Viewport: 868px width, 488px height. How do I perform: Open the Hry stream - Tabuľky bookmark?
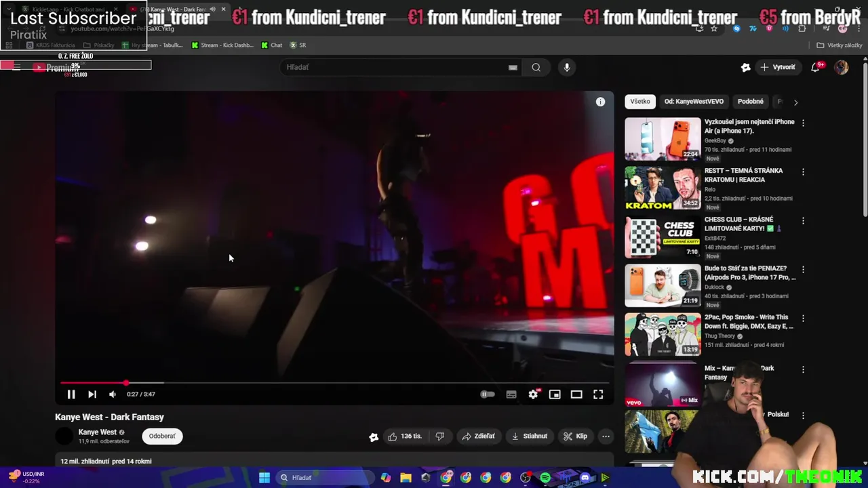(153, 45)
